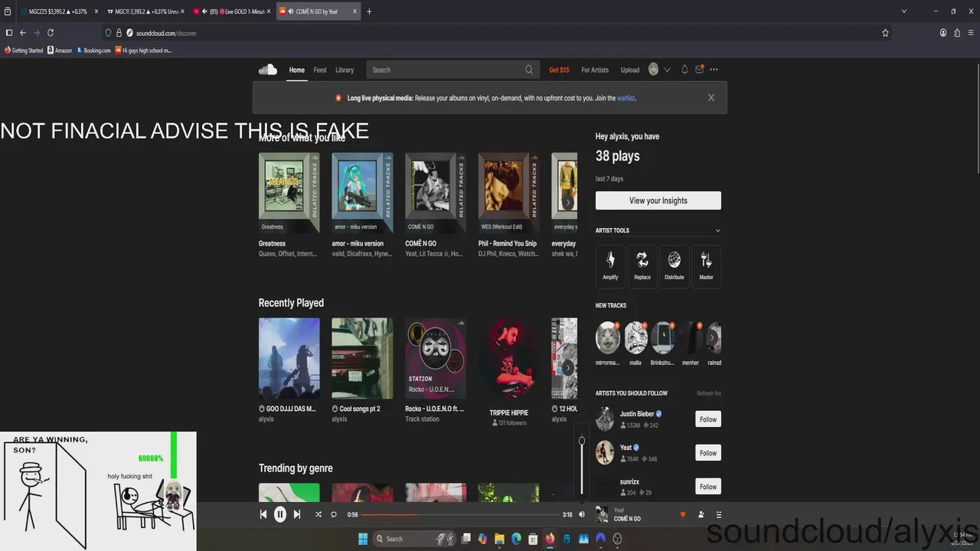The height and width of the screenshot is (551, 980).
Task: Toggle repeat in the player bar
Action: click(334, 514)
